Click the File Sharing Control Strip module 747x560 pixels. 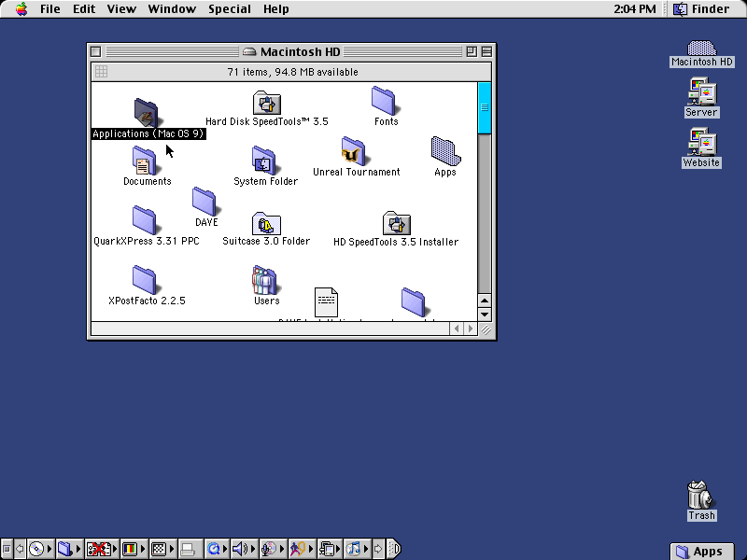click(x=66, y=548)
